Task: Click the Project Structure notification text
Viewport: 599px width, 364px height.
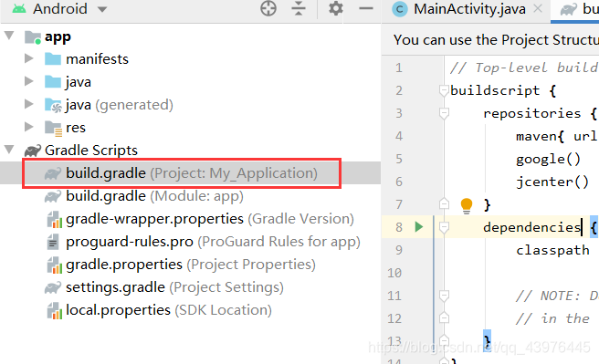Action: pyautogui.click(x=496, y=39)
